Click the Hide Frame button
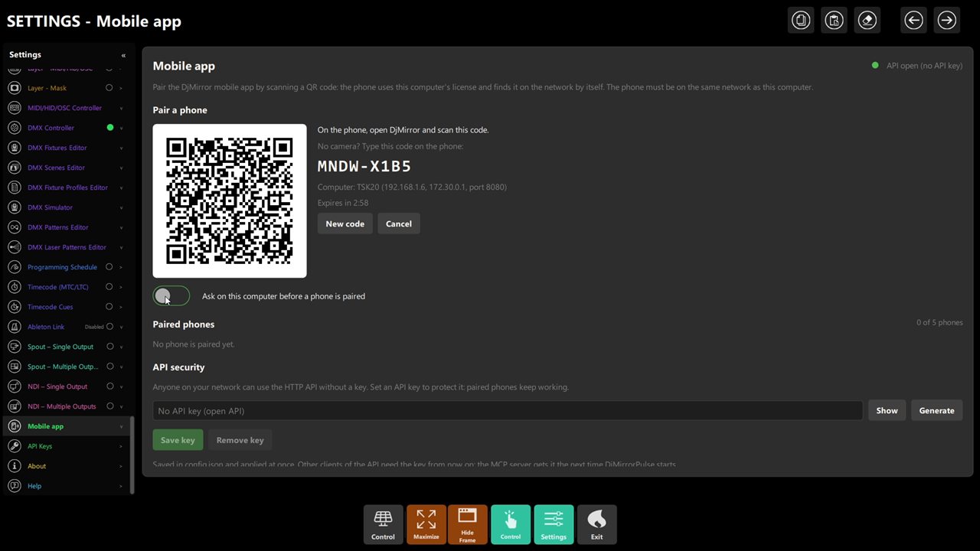980x551 pixels. 467,524
